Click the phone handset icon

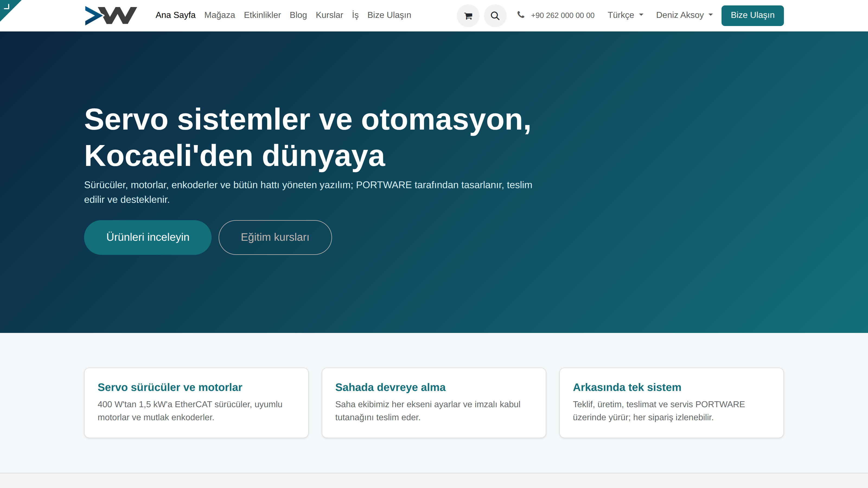click(521, 15)
